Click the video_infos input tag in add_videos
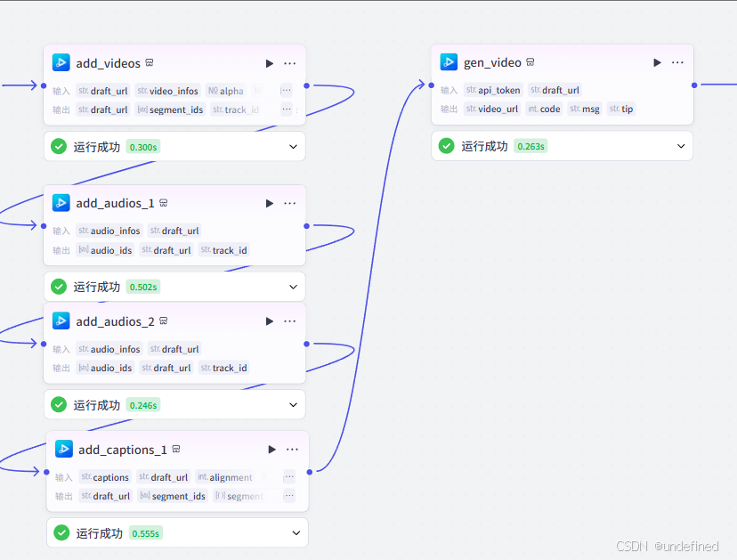737x560 pixels. tap(168, 91)
